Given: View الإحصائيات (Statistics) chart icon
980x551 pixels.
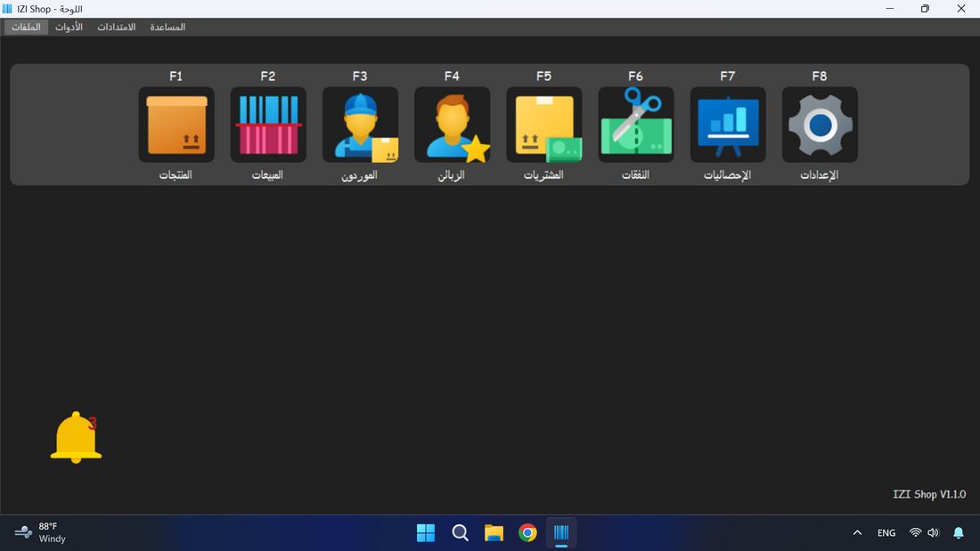Looking at the screenshot, I should pos(728,124).
